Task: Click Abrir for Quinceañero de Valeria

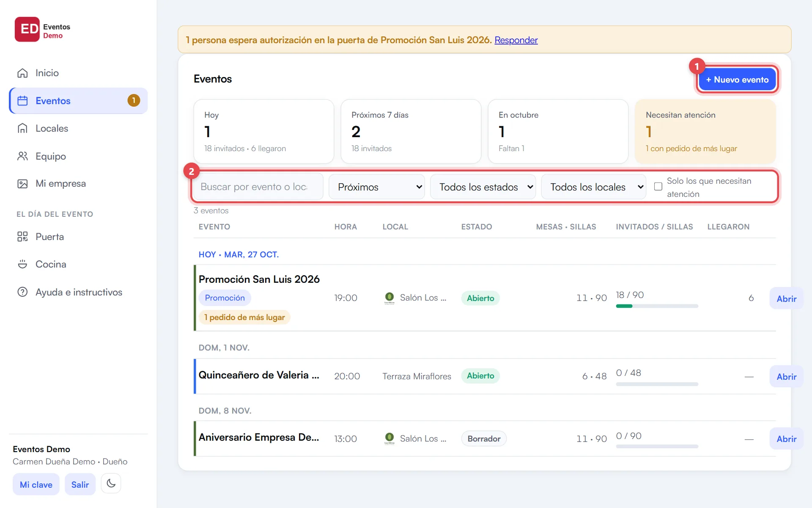Action: (786, 376)
